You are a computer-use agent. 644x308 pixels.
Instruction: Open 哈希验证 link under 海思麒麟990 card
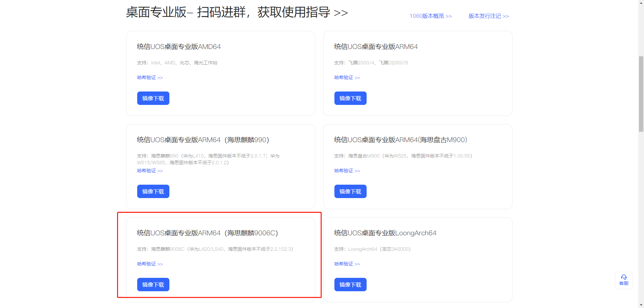coord(150,171)
